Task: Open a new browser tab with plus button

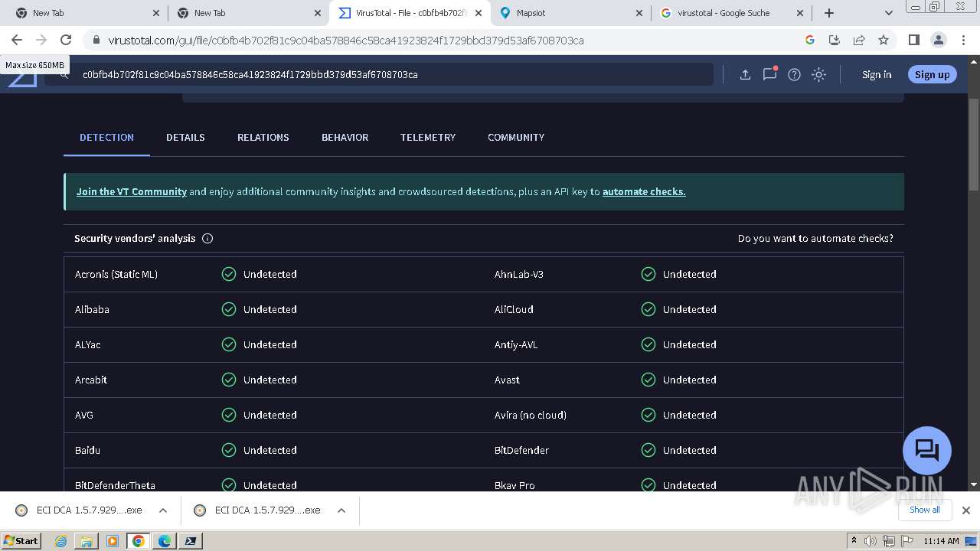Action: 829,13
